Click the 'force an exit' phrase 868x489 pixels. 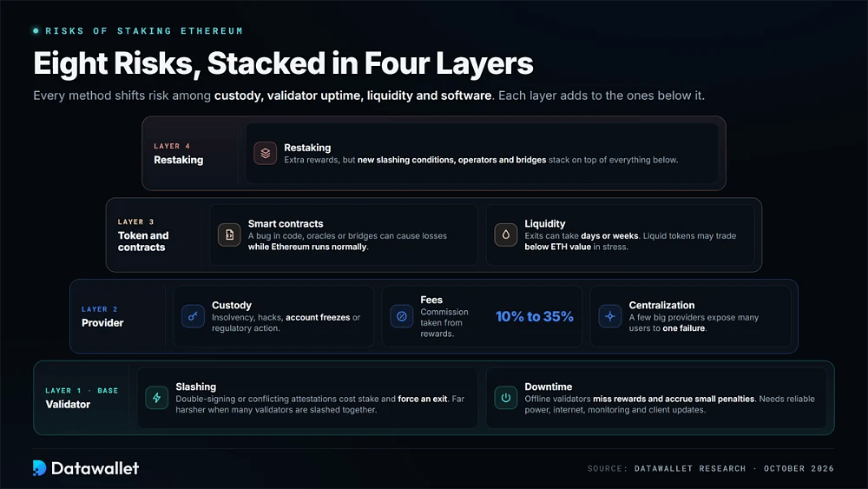coord(423,399)
